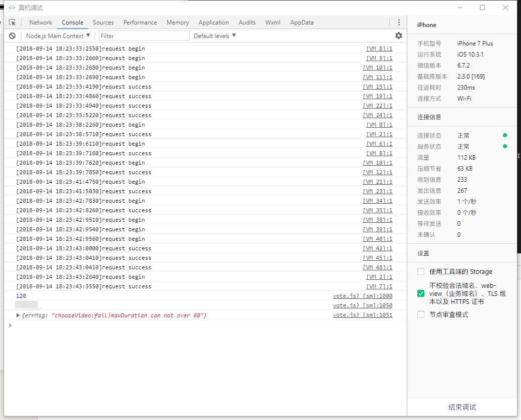The height and width of the screenshot is (420, 521).
Task: Open source link [VM 48]:1
Action: 377,267
